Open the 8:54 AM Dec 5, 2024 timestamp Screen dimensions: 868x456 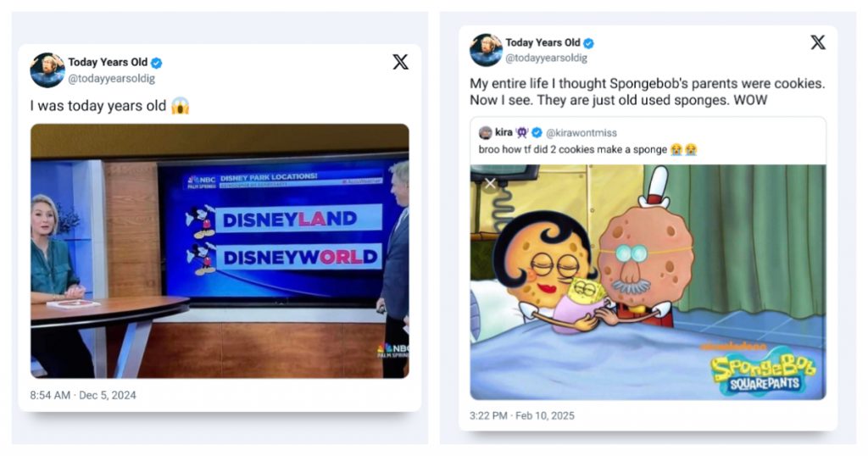(x=83, y=395)
